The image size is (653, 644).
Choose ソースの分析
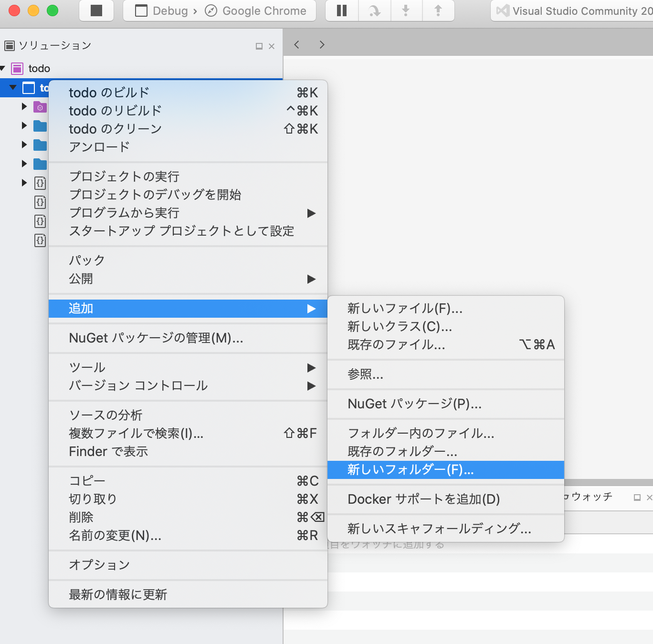[188, 415]
